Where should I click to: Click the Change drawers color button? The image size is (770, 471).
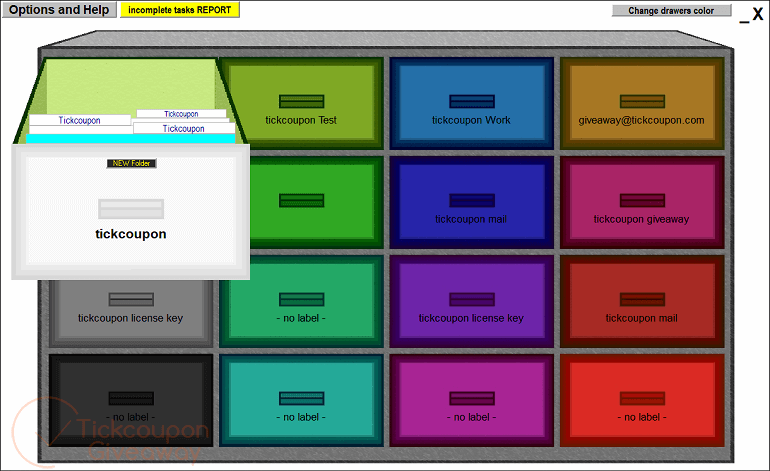[671, 11]
